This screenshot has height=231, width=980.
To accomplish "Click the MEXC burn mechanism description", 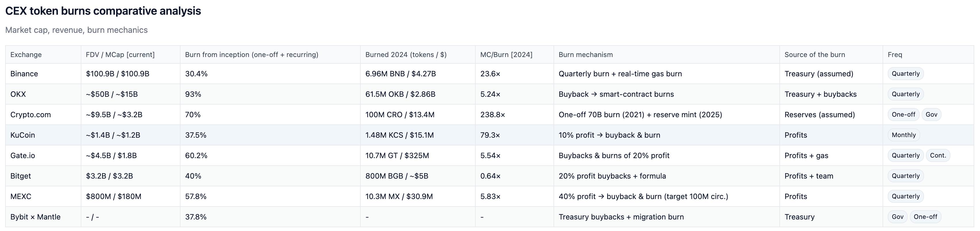I will coord(643,196).
